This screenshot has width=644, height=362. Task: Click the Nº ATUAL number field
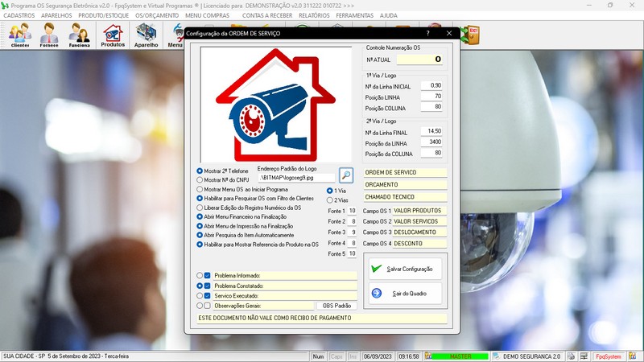419,60
